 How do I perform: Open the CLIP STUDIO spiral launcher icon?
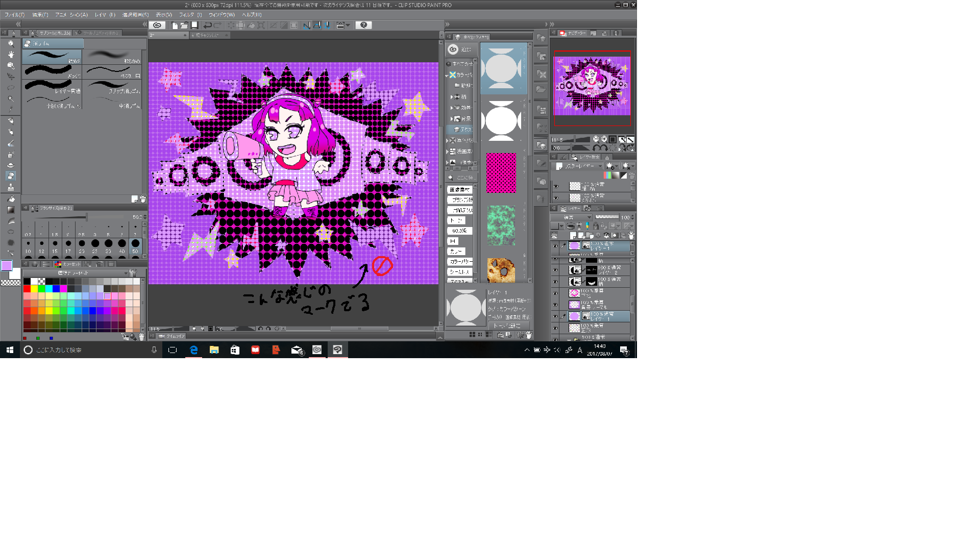[157, 25]
